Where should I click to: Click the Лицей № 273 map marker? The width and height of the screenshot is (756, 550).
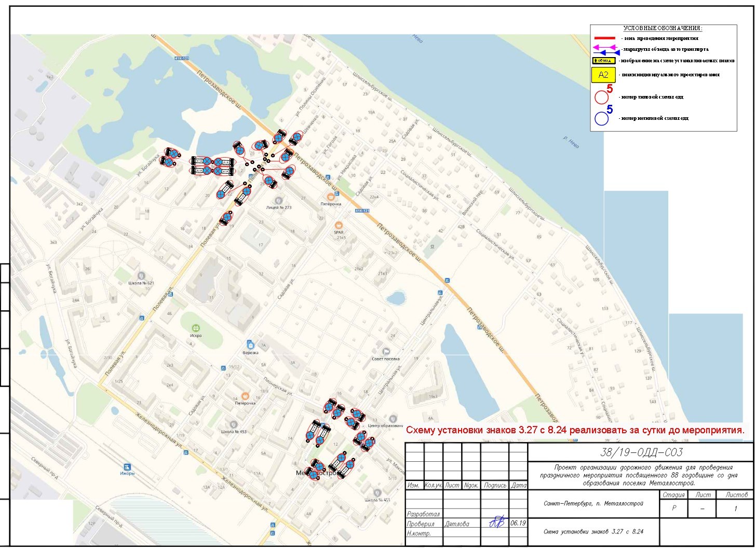[x=278, y=200]
